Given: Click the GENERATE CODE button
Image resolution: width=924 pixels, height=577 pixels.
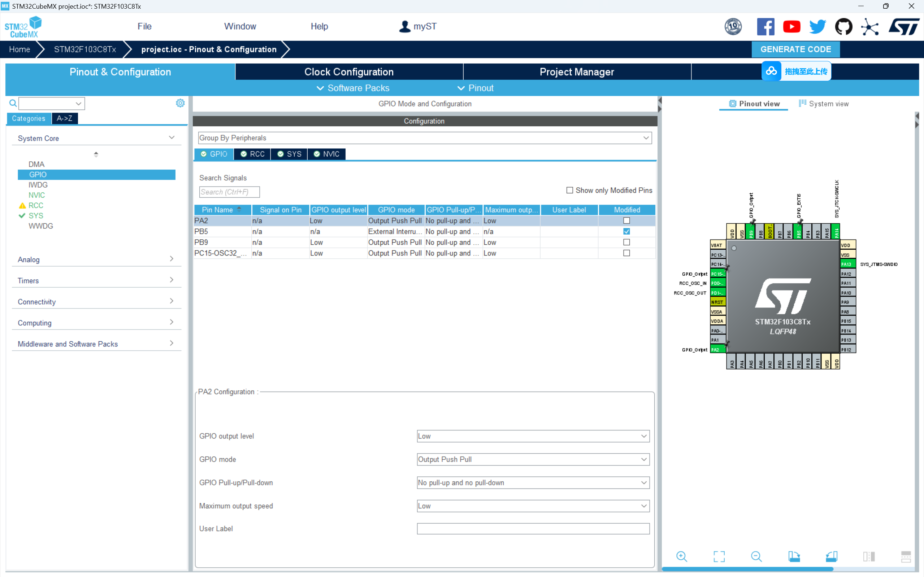Looking at the screenshot, I should [796, 49].
